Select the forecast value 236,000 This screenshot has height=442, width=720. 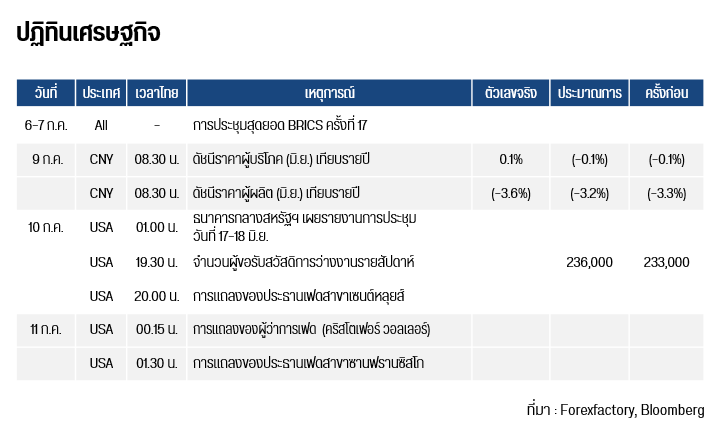[589, 262]
